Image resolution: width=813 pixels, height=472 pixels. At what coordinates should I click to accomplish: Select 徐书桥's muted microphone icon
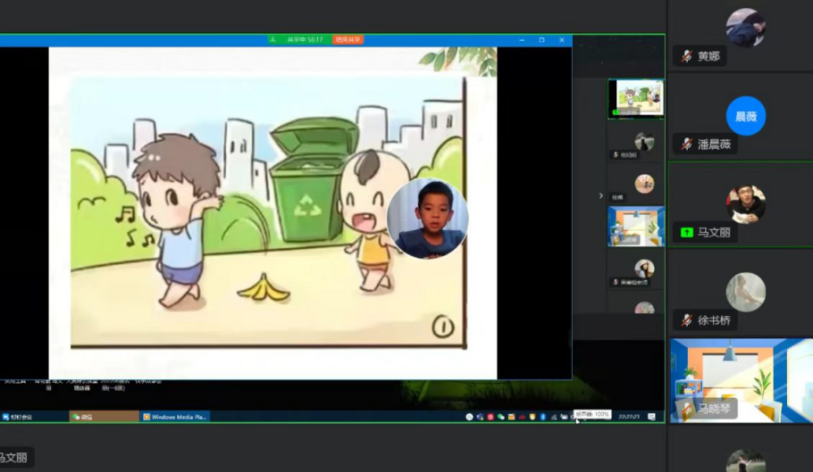click(x=686, y=321)
